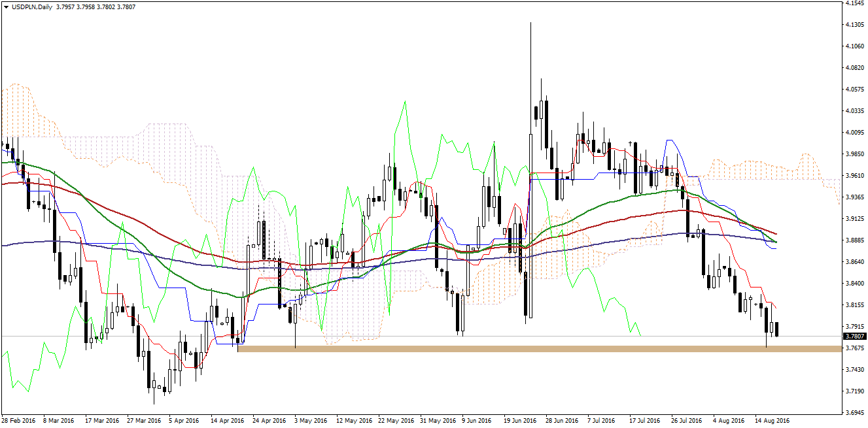Click the 26 Jul 2016 date label

click(687, 421)
